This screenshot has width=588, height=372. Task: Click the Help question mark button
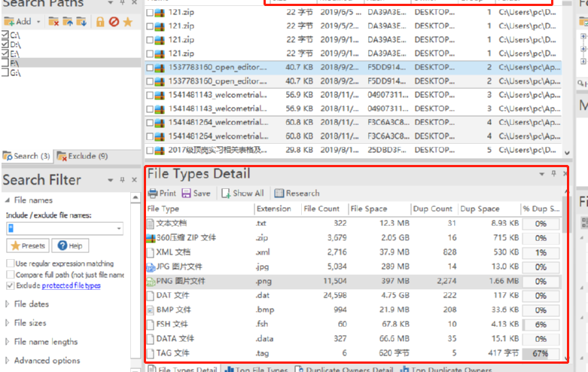[x=70, y=246]
